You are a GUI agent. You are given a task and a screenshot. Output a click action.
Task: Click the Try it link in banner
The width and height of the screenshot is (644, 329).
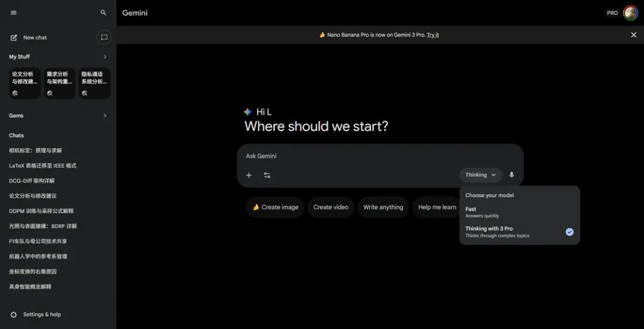pos(432,35)
